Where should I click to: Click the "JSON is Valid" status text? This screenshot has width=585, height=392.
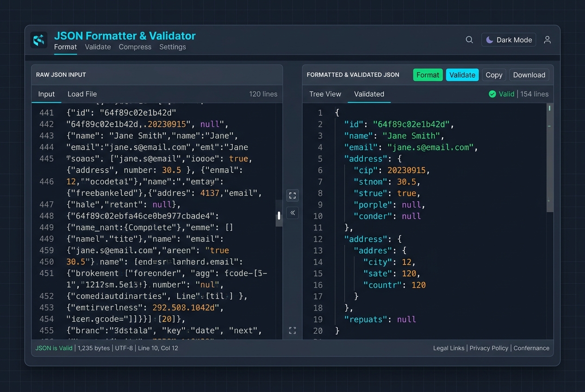point(54,348)
